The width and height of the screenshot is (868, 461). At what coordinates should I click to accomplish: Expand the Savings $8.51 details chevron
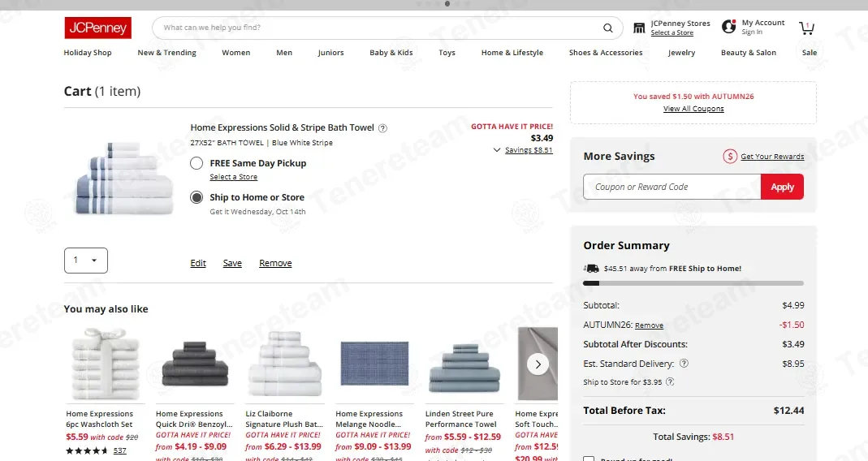(x=497, y=150)
